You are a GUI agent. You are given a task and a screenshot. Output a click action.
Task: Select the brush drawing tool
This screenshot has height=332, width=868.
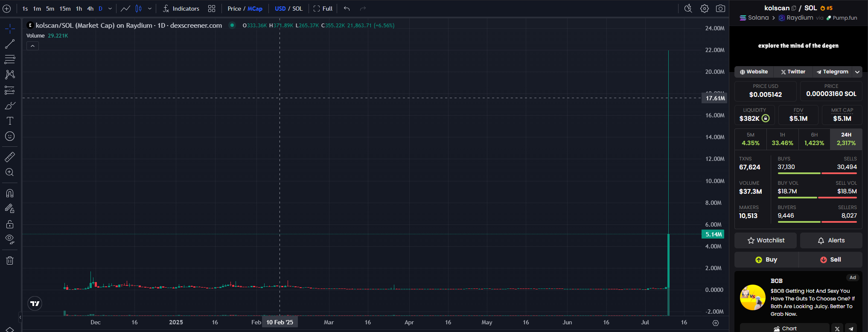click(x=10, y=105)
